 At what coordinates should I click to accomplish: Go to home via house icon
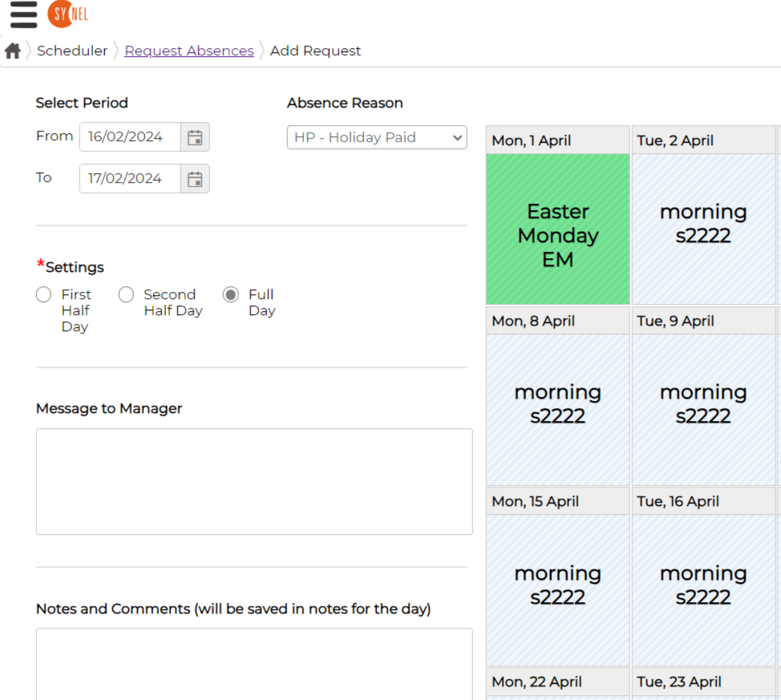click(13, 51)
